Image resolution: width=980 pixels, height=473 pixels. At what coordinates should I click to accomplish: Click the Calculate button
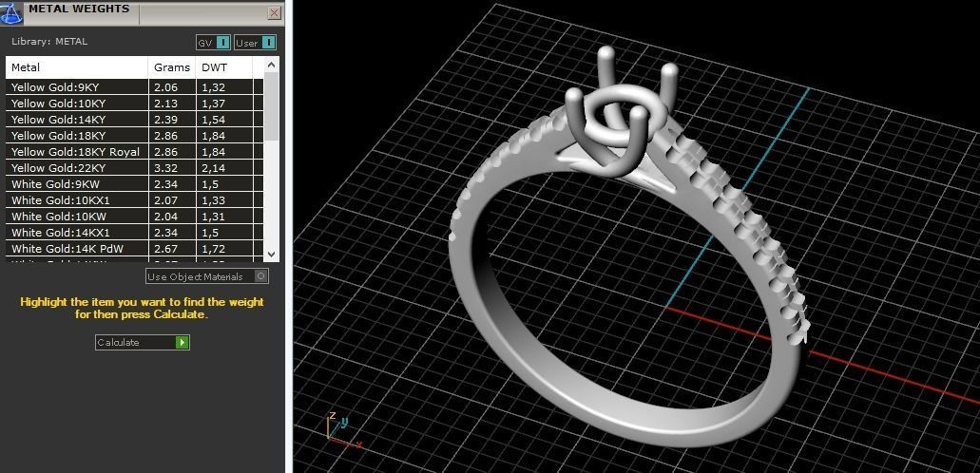(x=142, y=343)
